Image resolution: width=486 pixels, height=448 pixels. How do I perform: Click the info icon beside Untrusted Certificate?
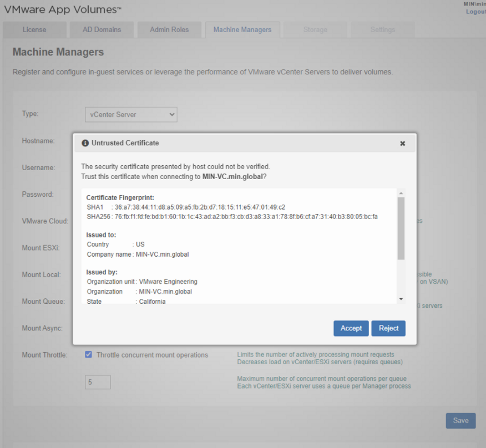click(85, 143)
